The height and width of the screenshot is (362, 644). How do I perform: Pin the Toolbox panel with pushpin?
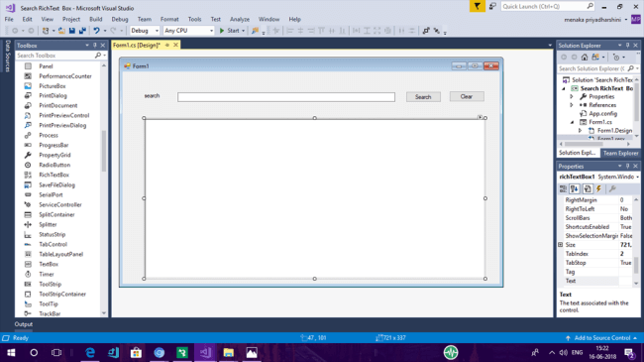(x=95, y=46)
